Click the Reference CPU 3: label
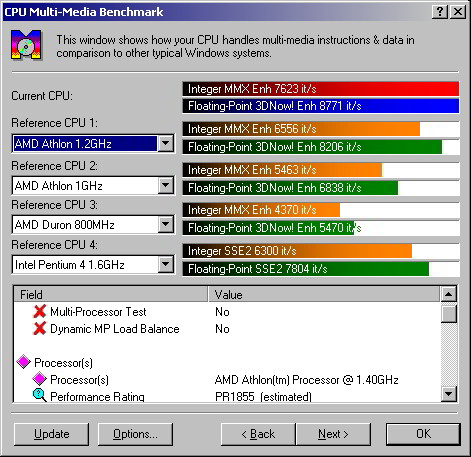Image resolution: width=471 pixels, height=457 pixels. tap(55, 205)
